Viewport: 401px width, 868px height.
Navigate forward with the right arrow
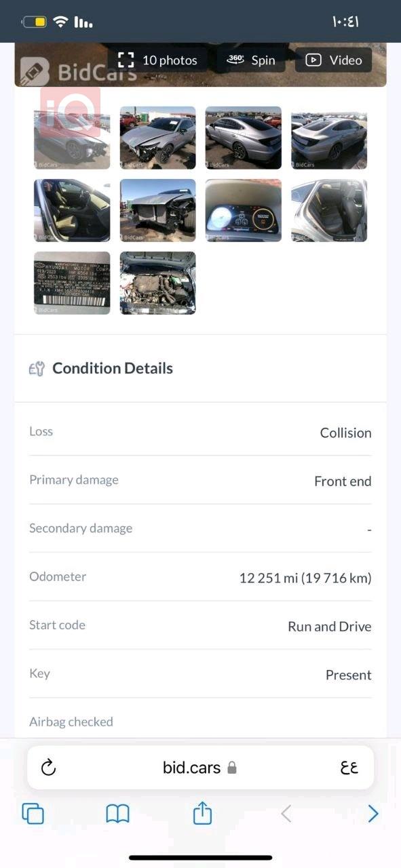pos(373,813)
